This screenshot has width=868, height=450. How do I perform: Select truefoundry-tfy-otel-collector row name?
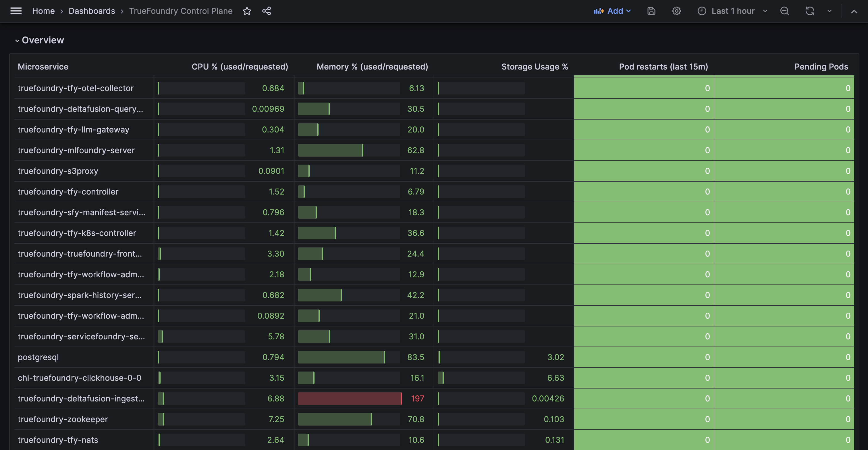[x=76, y=88]
